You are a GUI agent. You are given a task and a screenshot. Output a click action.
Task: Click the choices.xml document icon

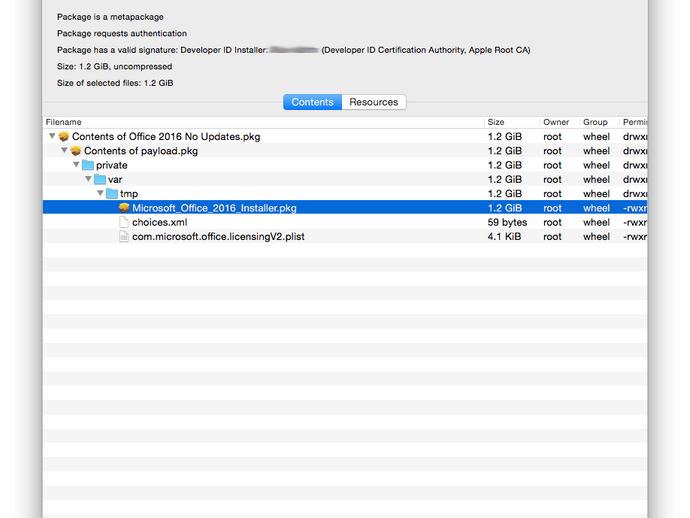(x=124, y=222)
